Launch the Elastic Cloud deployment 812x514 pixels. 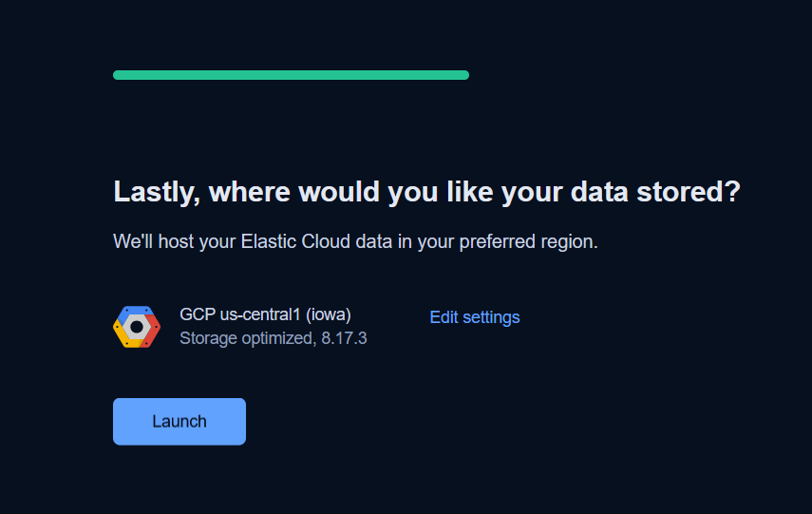(179, 422)
